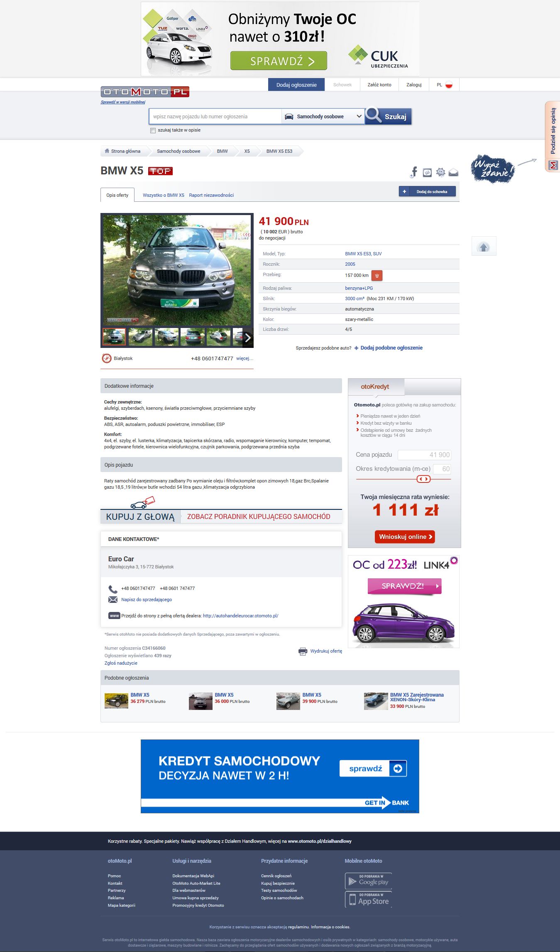This screenshot has width=560, height=952.
Task: Open the Google Play download badge
Action: pyautogui.click(x=368, y=881)
